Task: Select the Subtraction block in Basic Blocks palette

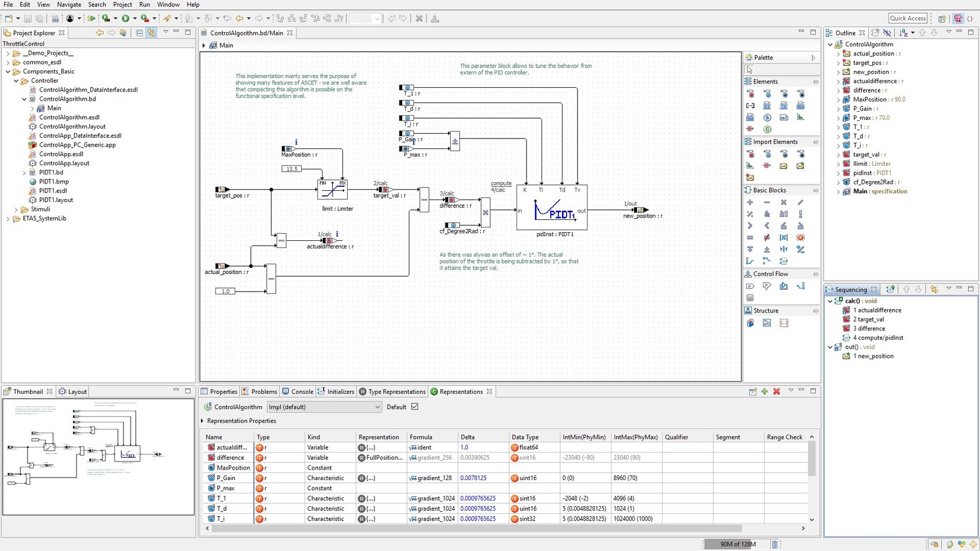Action: [x=767, y=202]
